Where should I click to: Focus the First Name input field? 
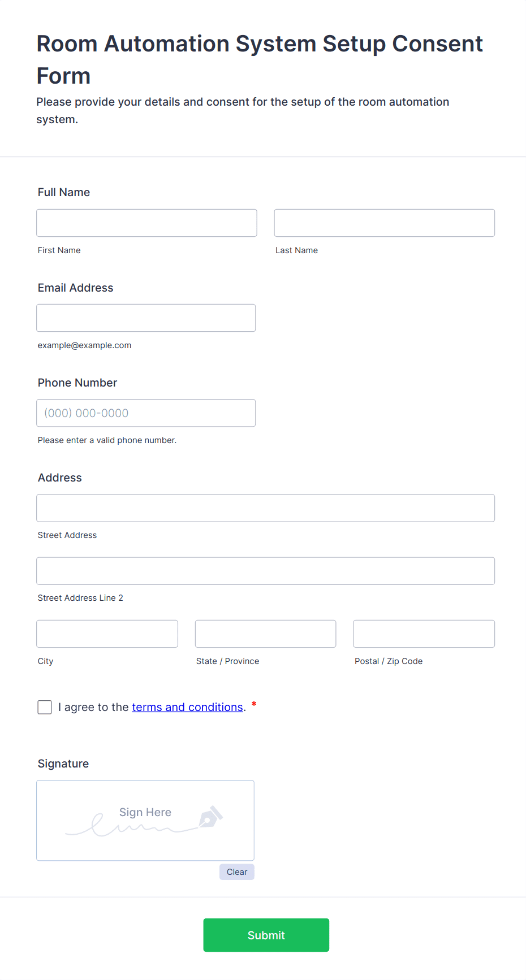(x=146, y=223)
